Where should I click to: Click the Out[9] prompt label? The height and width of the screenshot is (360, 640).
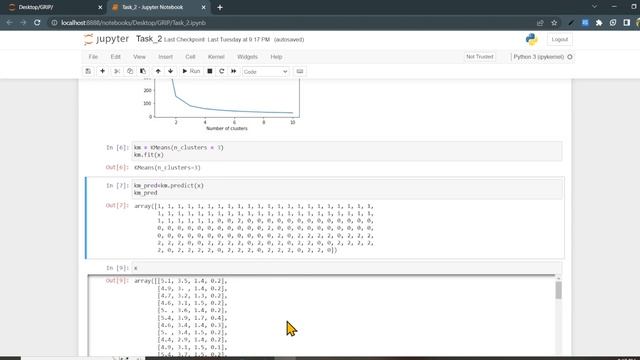[117, 281]
